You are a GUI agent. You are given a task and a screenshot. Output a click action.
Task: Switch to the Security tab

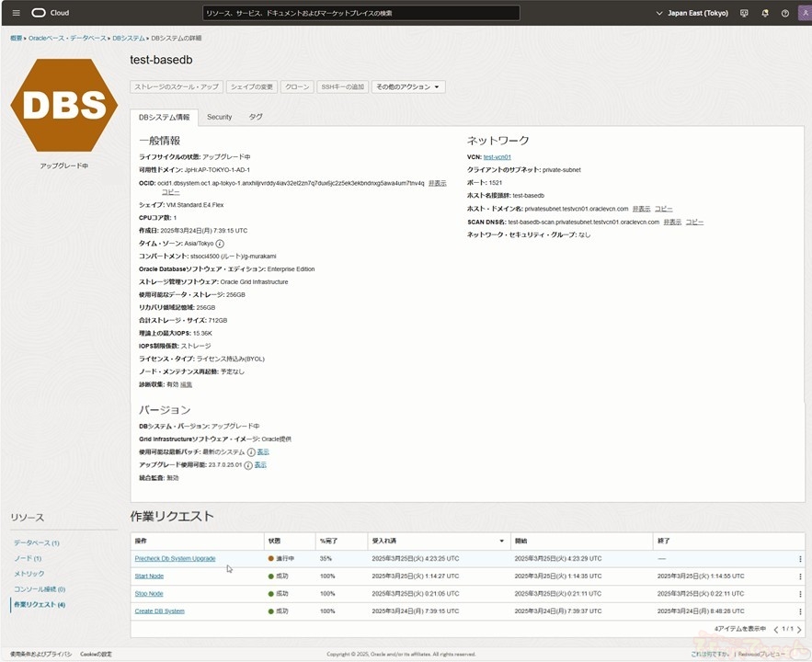pyautogui.click(x=220, y=117)
